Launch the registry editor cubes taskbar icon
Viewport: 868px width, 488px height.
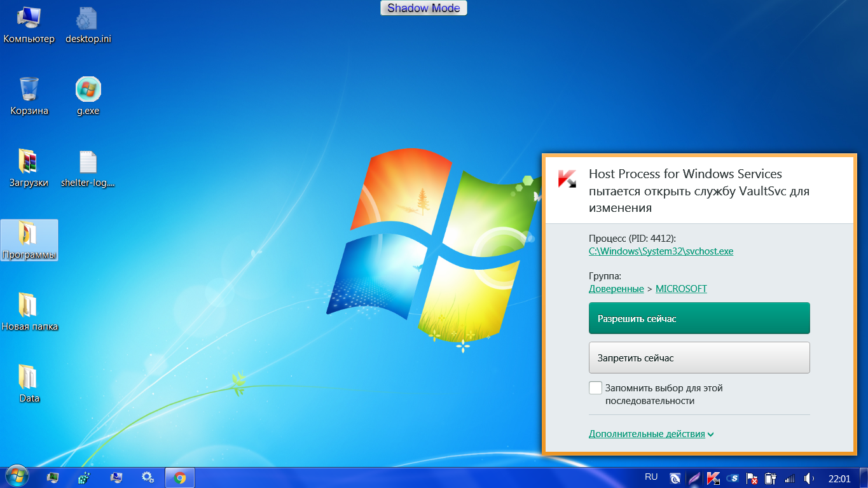(84, 477)
